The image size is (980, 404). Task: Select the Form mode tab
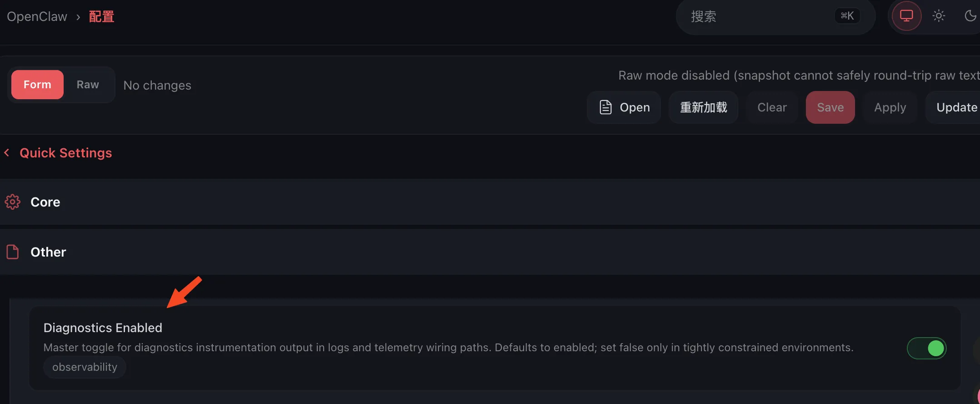37,85
